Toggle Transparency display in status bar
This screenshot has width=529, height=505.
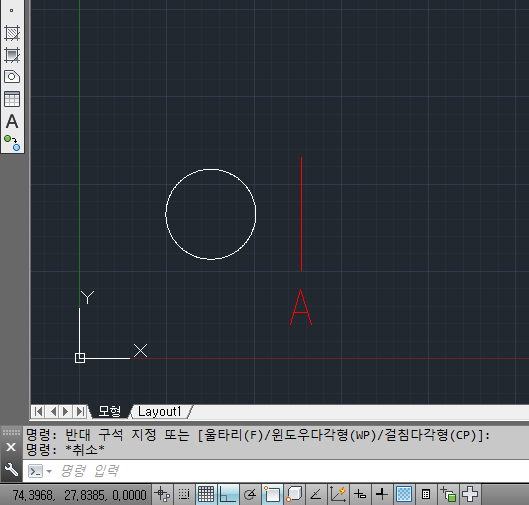(404, 495)
